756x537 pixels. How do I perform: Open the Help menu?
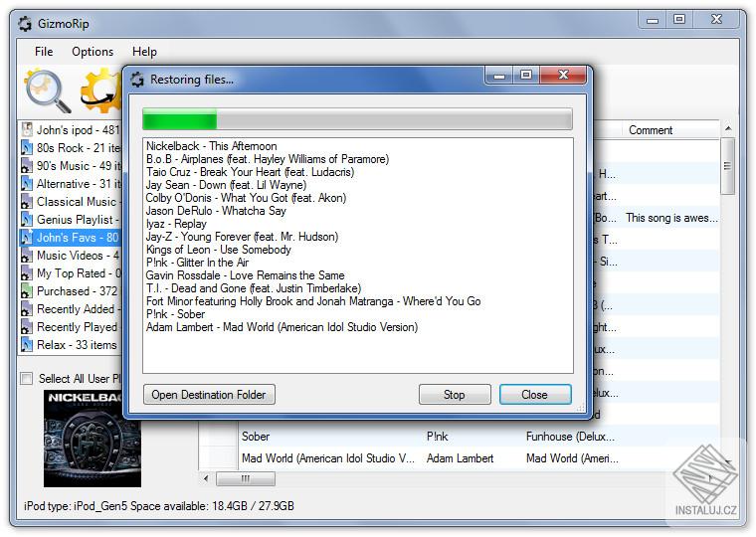coord(144,52)
